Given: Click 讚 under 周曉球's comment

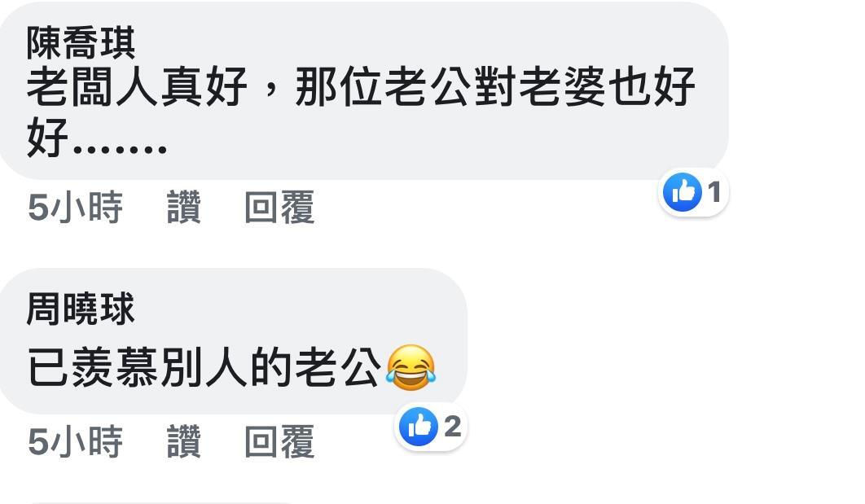Looking at the screenshot, I should pos(184,441).
